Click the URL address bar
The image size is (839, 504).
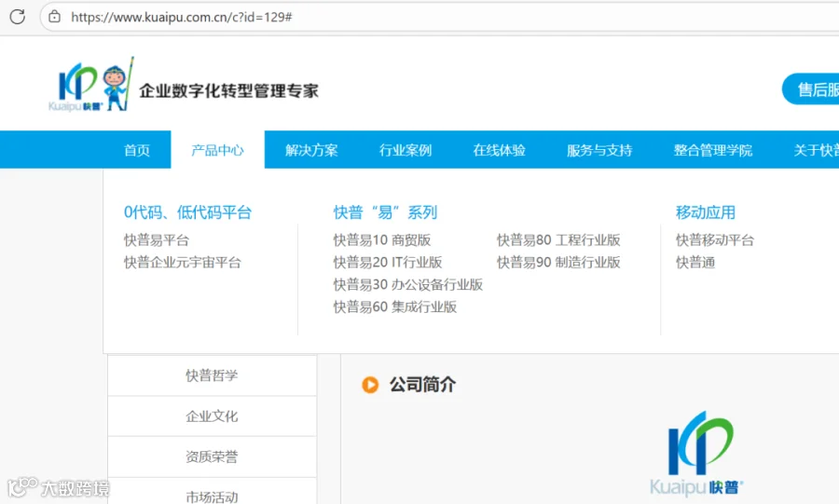[439, 17]
